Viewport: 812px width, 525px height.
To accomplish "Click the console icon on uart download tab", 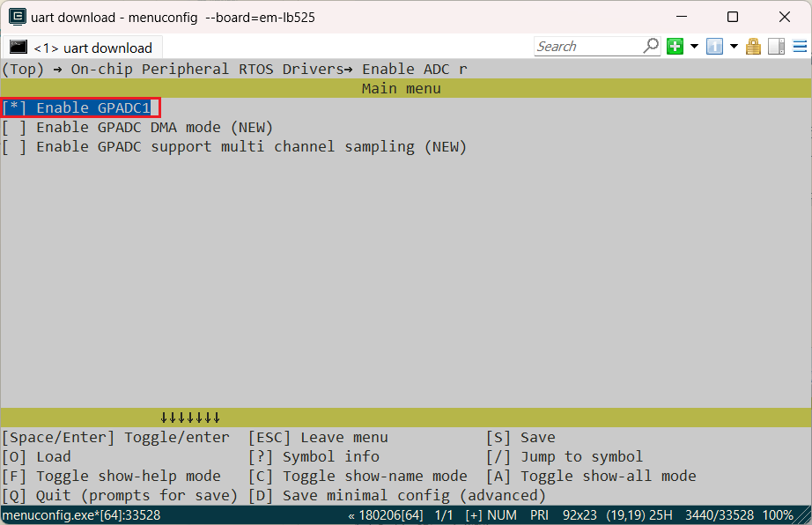I will [18, 48].
